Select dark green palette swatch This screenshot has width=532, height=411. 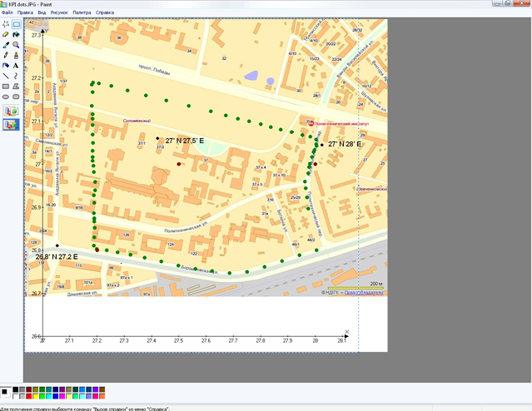(42, 389)
